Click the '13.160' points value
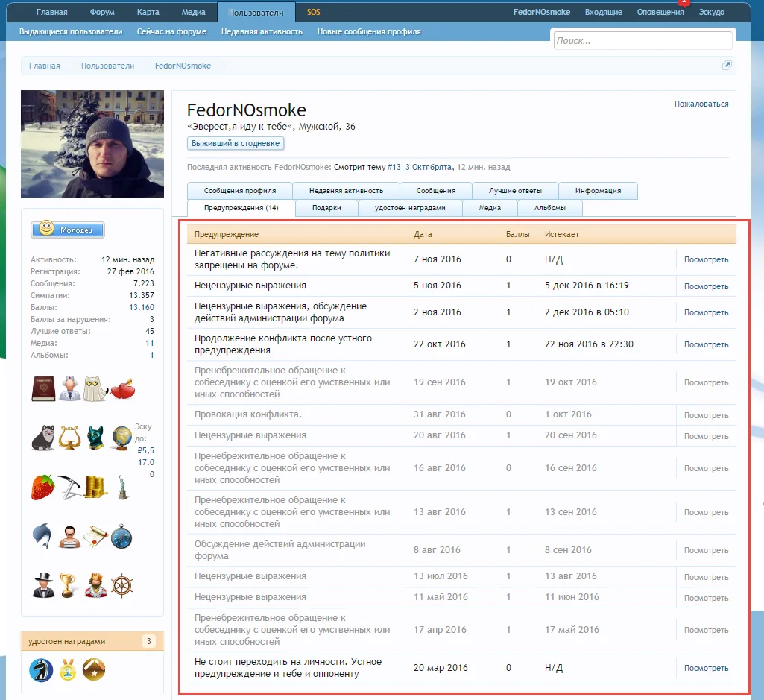The image size is (764, 700). coord(142,307)
